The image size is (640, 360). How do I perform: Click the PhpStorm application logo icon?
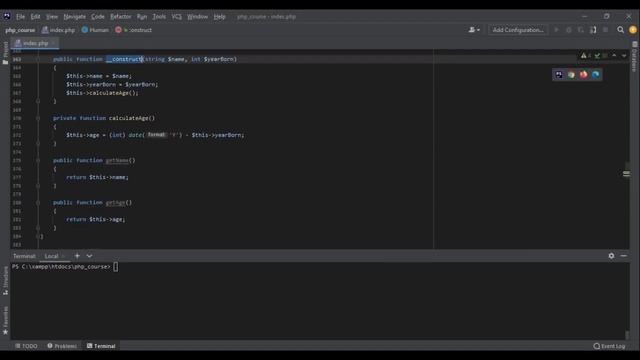click(7, 16)
